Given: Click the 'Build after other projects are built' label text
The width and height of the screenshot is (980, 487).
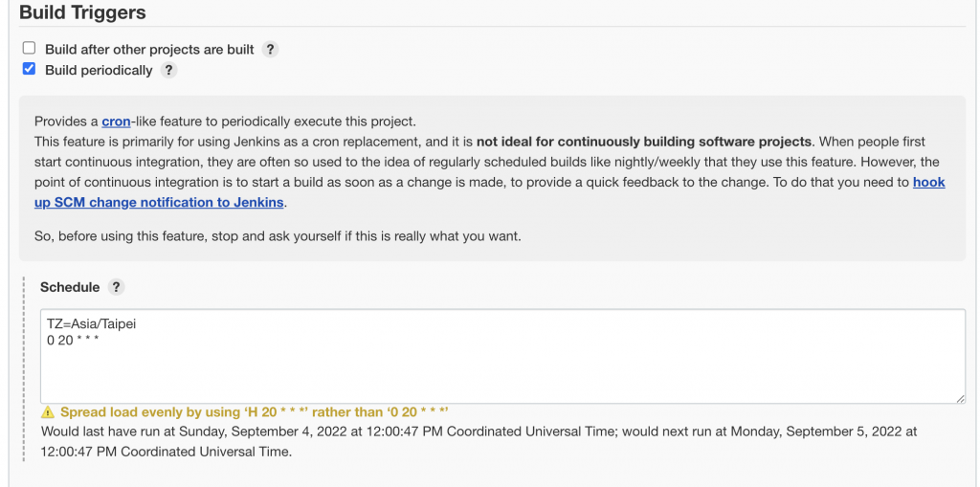Looking at the screenshot, I should [x=149, y=49].
